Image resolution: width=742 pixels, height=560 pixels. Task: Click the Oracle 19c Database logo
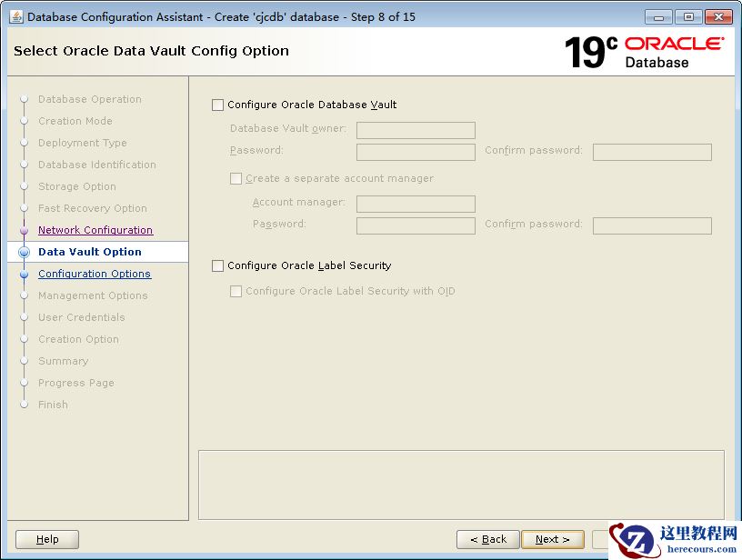(644, 52)
